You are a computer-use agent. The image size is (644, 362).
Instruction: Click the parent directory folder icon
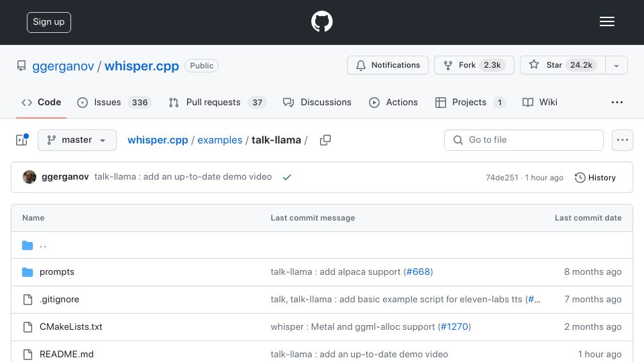(28, 245)
